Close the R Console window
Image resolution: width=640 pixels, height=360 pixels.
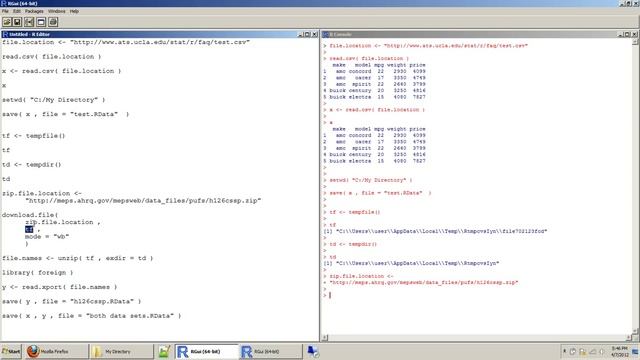(635, 34)
